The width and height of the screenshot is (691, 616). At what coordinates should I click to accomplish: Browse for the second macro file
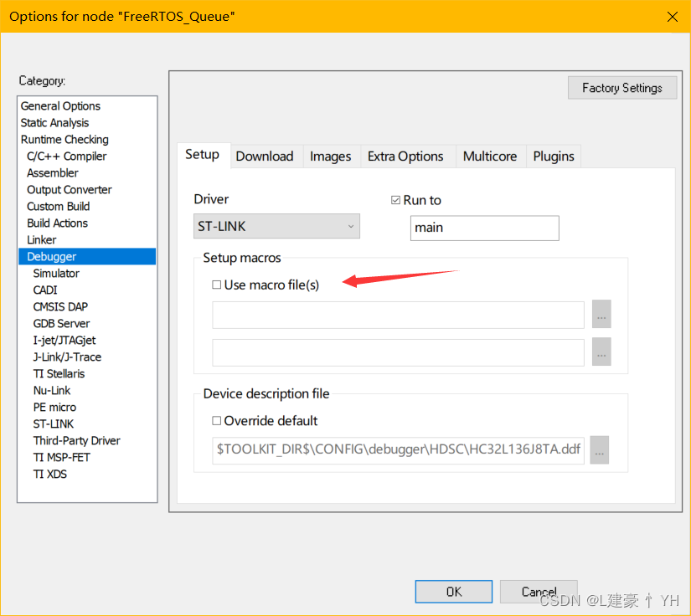click(601, 352)
